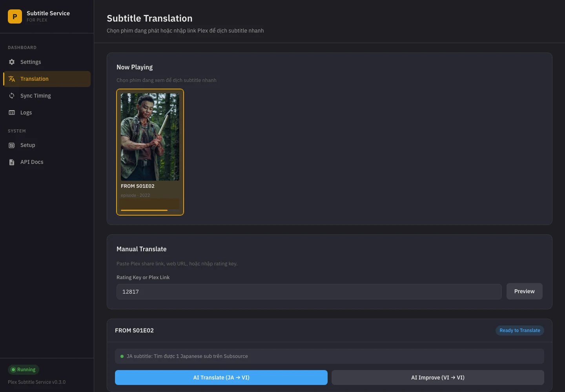Click the Sync Timing refresh icon
The image size is (565, 392).
point(12,96)
